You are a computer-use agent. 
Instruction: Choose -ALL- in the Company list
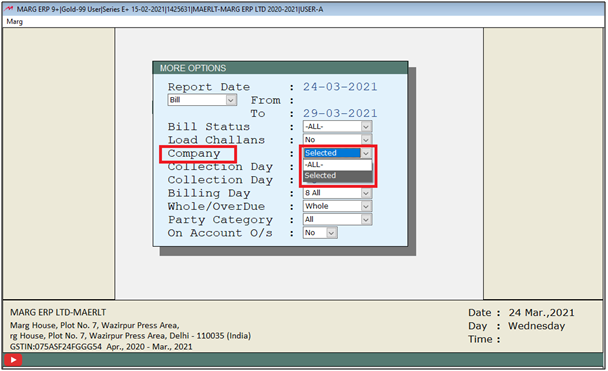(x=337, y=165)
